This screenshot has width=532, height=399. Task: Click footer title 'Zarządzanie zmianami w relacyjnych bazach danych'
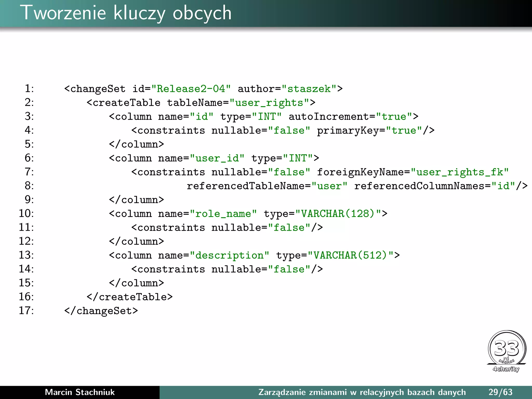pos(362,392)
